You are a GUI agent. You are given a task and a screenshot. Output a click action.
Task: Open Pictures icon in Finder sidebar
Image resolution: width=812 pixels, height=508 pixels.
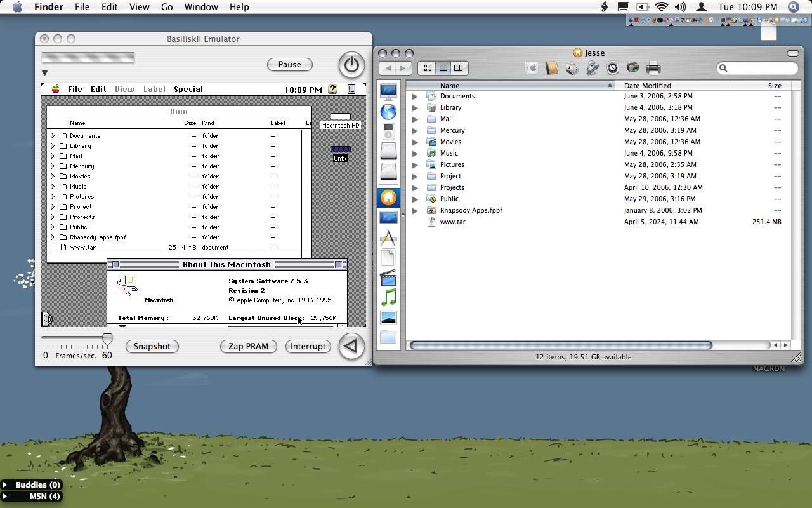pyautogui.click(x=388, y=317)
